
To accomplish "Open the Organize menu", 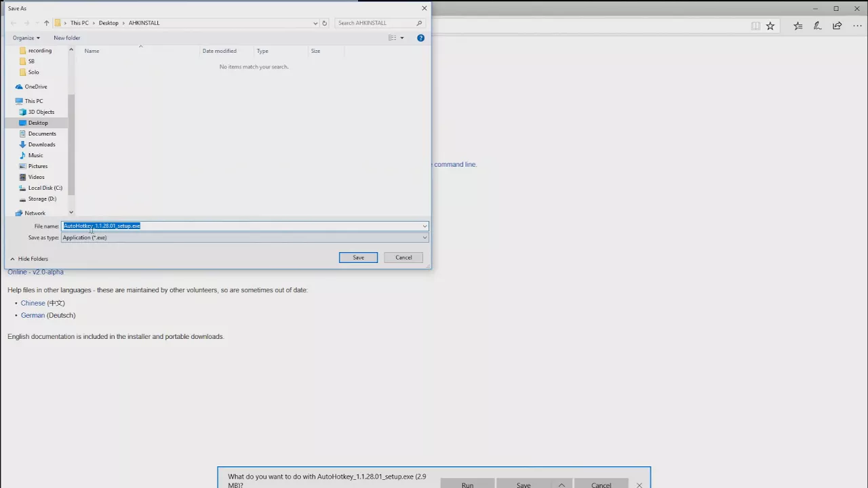I will coord(26,38).
